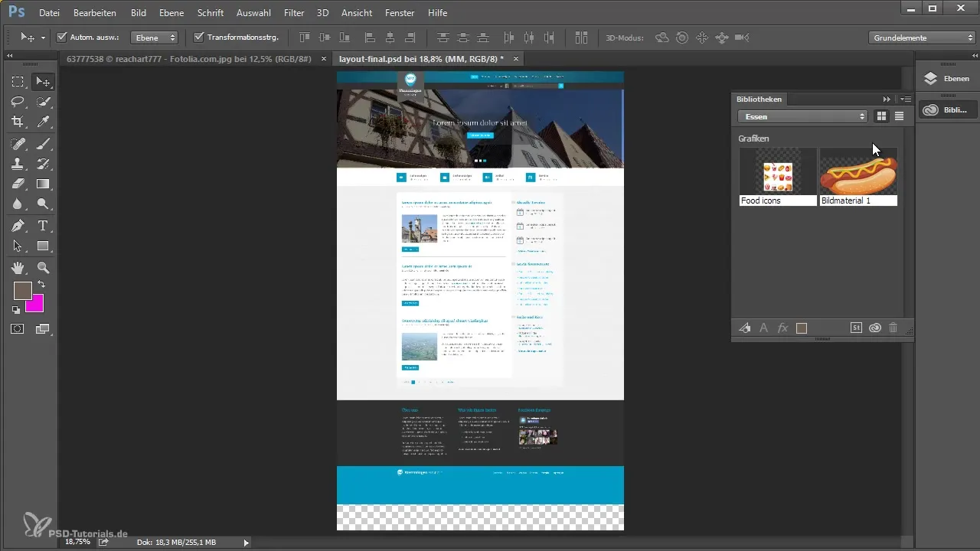The width and height of the screenshot is (980, 551).
Task: Open the Bibli... panel button
Action: coord(947,110)
